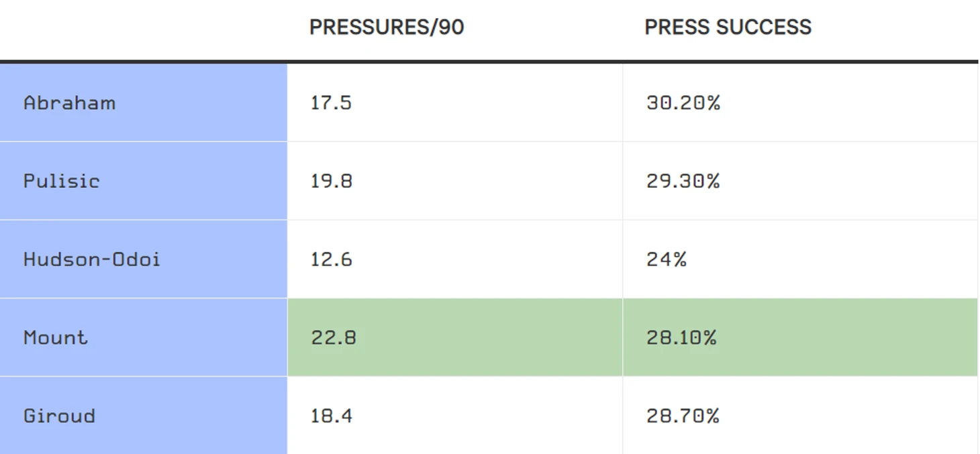
Task: Select the Pulisic row label
Action: (x=61, y=181)
